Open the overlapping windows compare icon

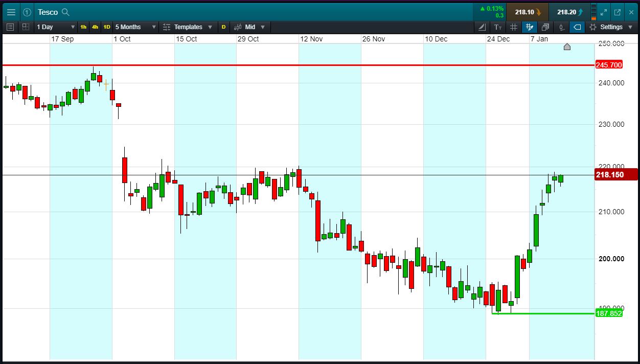click(x=545, y=27)
